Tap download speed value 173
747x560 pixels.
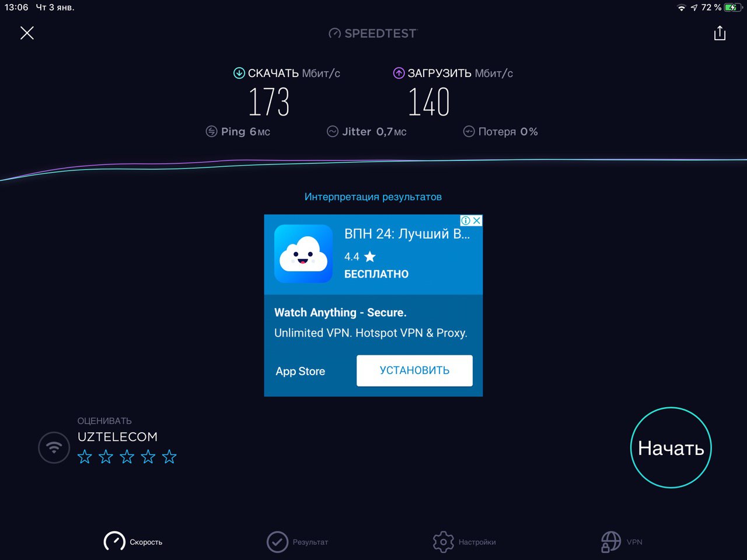[x=269, y=102]
